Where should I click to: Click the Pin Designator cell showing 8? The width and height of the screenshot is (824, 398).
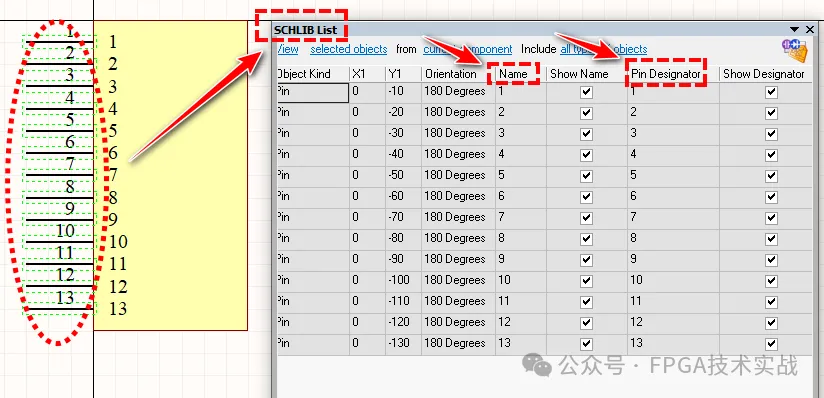pos(673,239)
